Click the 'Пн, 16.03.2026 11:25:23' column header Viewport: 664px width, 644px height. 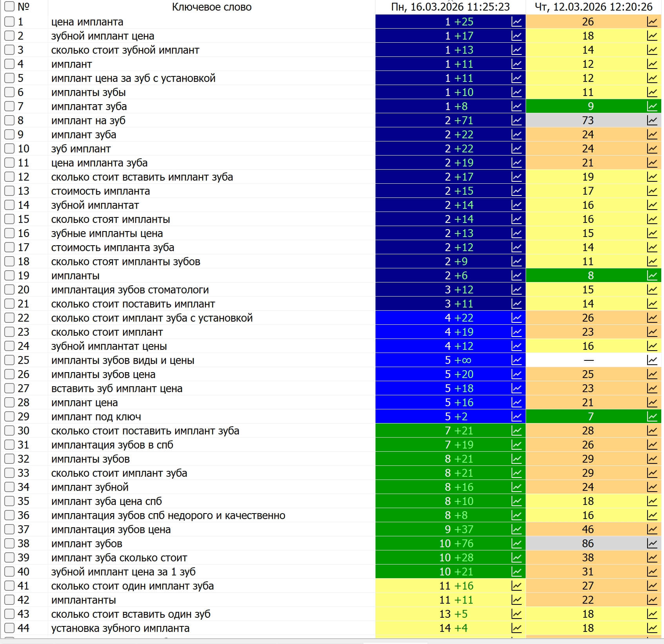click(x=450, y=7)
